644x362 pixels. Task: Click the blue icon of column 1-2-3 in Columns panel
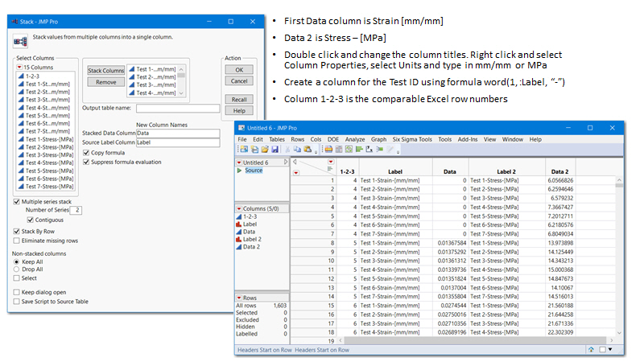(x=238, y=216)
